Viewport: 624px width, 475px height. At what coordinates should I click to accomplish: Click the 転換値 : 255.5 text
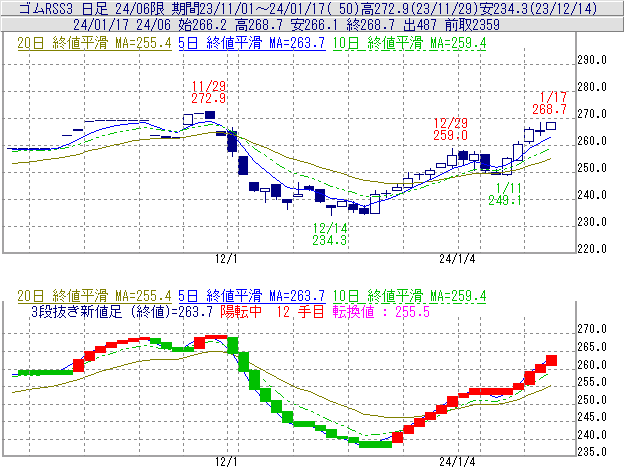coord(381,311)
